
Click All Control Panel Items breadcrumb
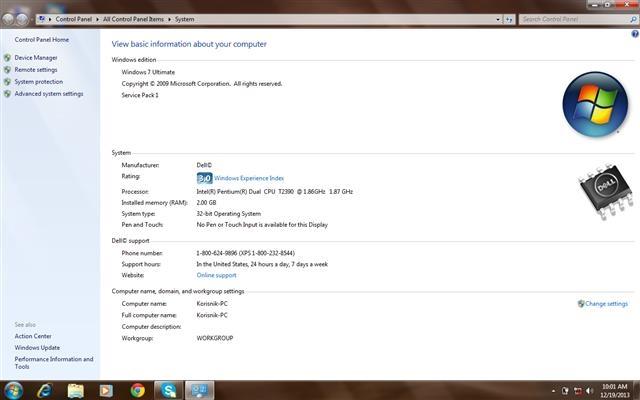click(133, 19)
